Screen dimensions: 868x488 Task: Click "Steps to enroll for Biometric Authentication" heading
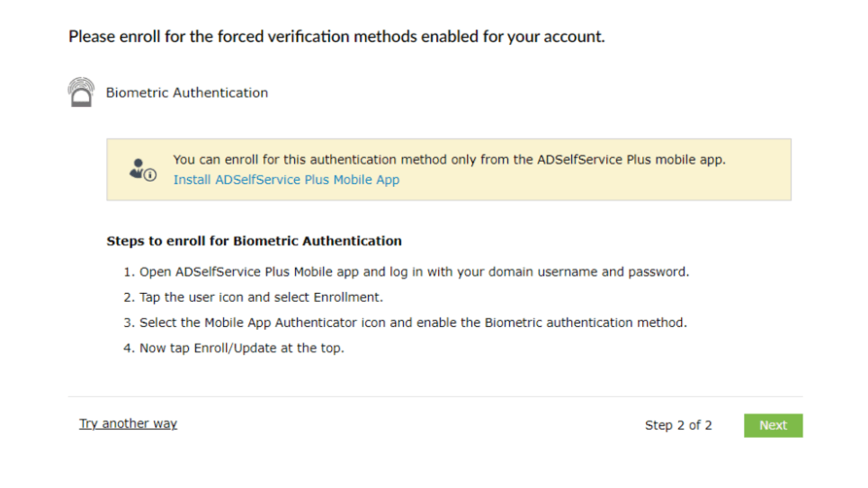pos(254,241)
